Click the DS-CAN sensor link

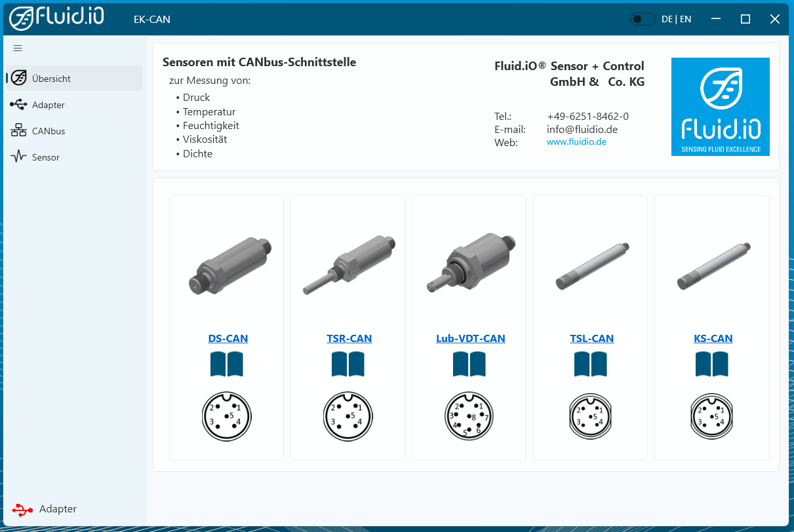(x=228, y=339)
